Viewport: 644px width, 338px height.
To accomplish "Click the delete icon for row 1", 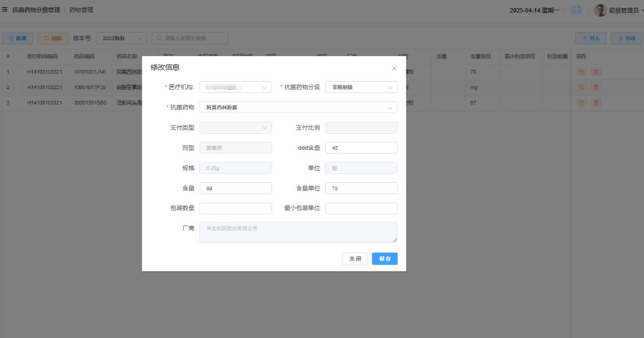I will point(596,72).
